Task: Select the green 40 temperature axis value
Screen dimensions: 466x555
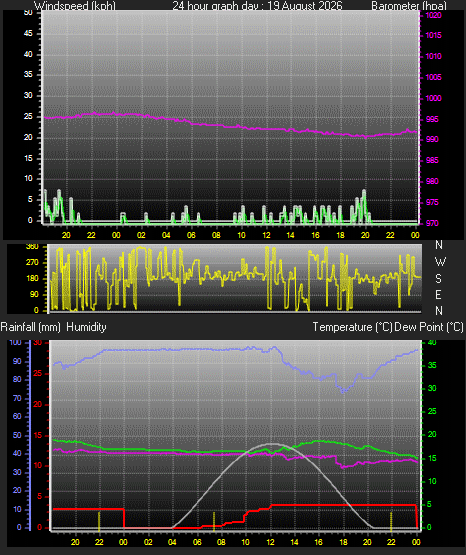Action: coord(432,342)
